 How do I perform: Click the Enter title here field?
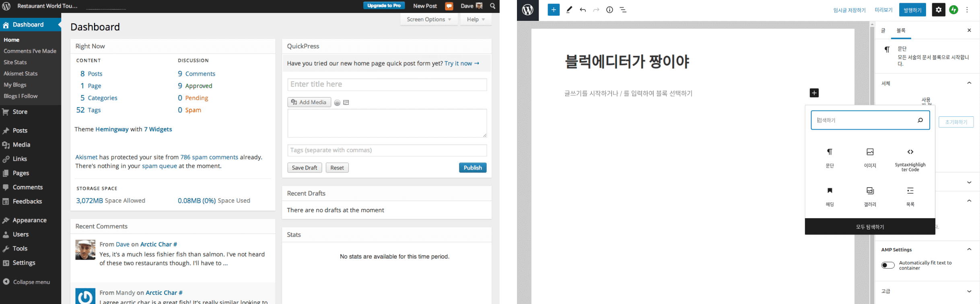tap(387, 84)
